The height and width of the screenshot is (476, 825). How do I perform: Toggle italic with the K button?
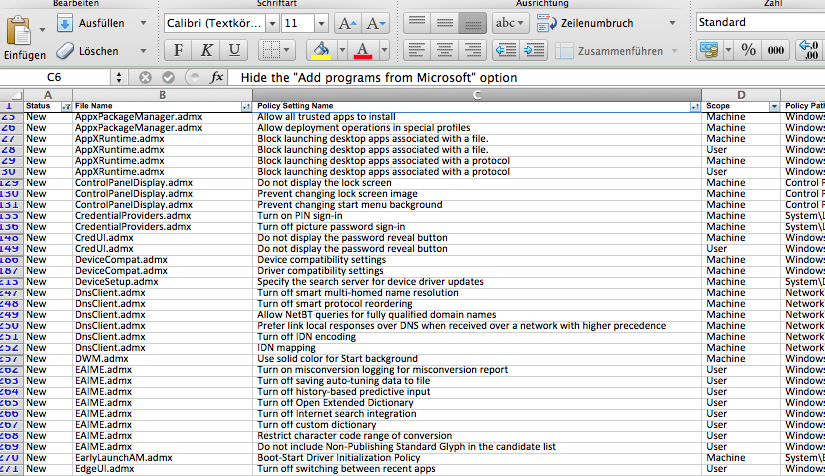point(206,50)
